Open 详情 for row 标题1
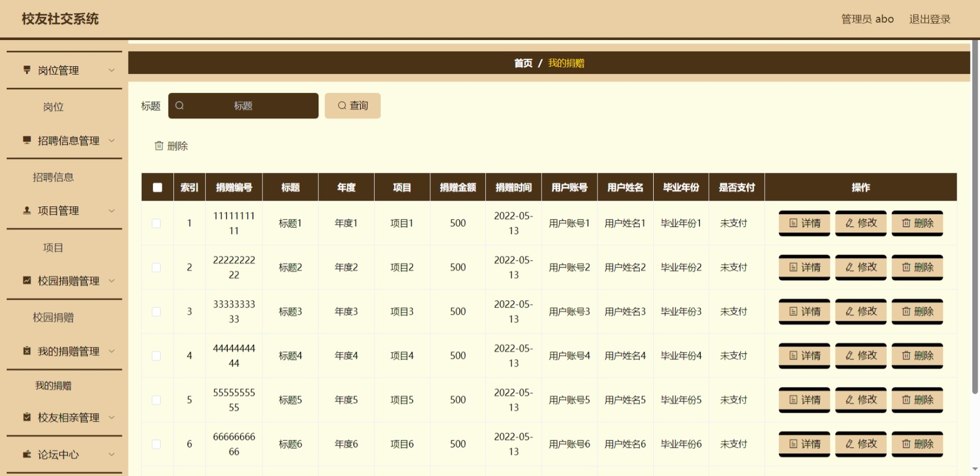 [804, 223]
